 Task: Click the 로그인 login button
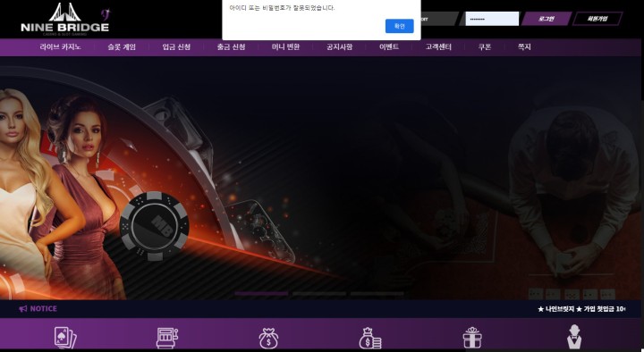[x=547, y=19]
